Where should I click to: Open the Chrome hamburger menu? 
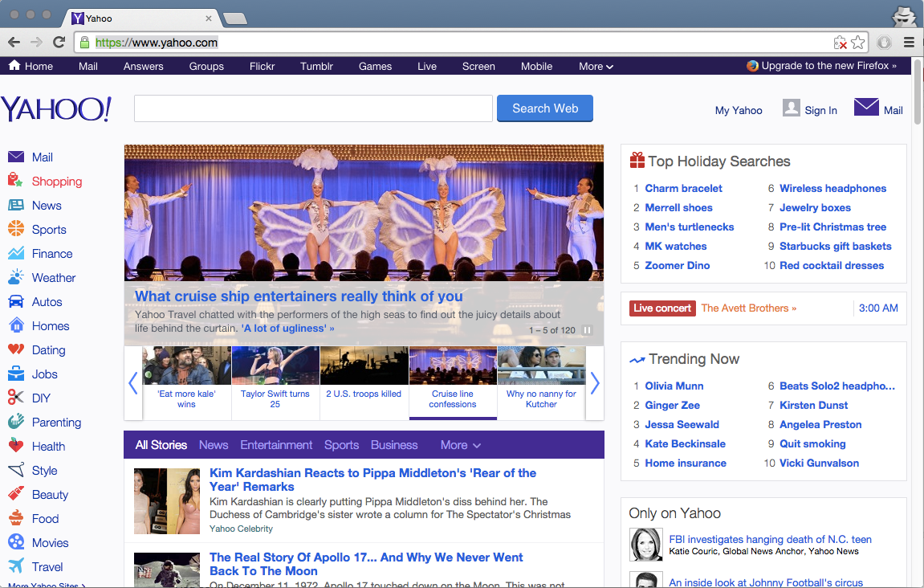click(910, 43)
